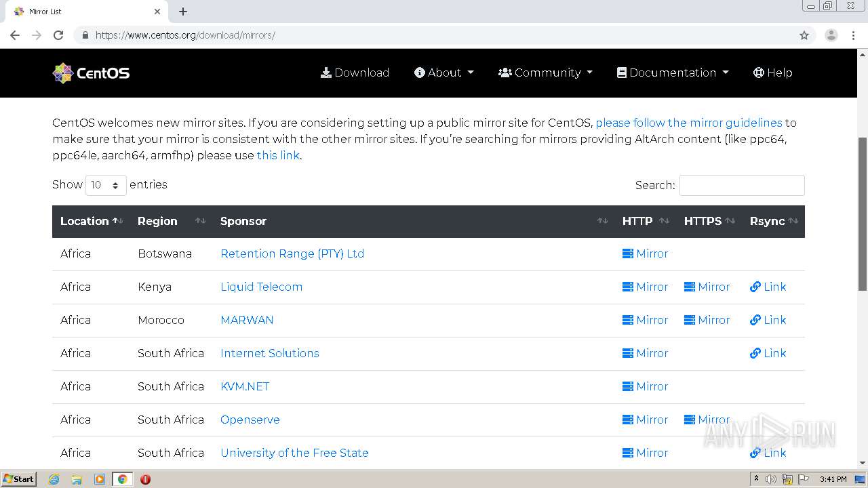Open Windows Media Player taskbar icon
The height and width of the screenshot is (488, 868).
(x=100, y=479)
